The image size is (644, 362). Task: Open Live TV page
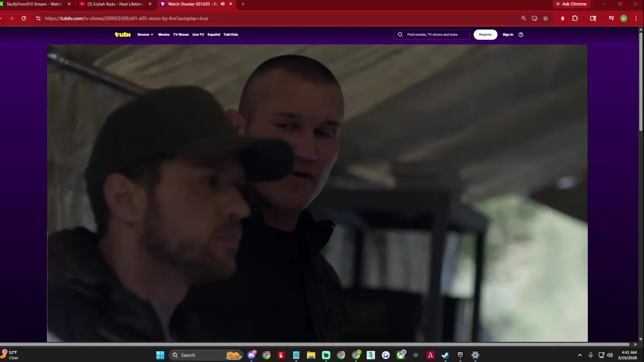pyautogui.click(x=198, y=35)
